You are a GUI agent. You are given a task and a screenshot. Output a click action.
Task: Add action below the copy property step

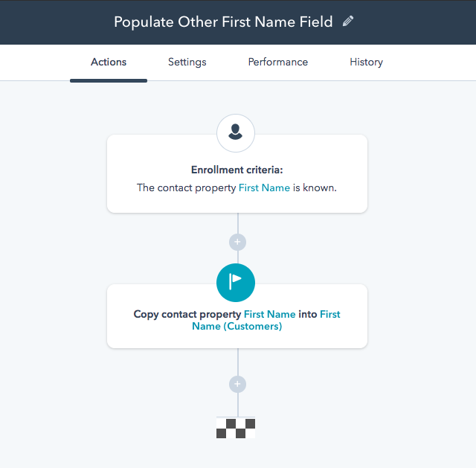(x=237, y=384)
